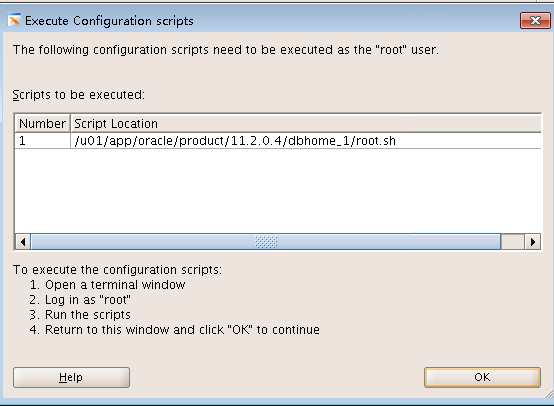Click the right arrow of horizontal scrollbar
554x406 pixels.
(x=532, y=242)
